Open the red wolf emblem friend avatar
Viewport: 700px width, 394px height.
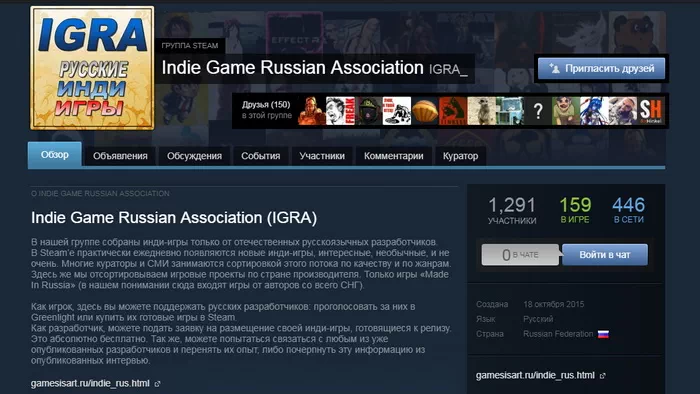pos(453,111)
